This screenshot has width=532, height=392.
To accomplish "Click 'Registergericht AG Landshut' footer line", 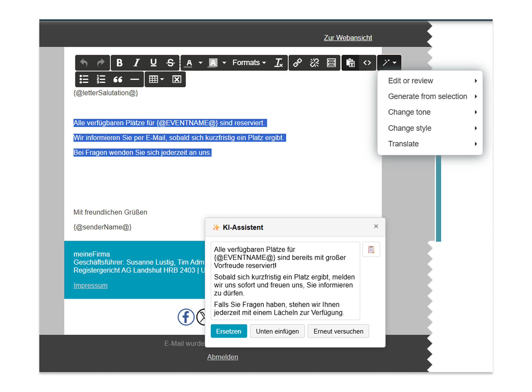I will coord(139,270).
